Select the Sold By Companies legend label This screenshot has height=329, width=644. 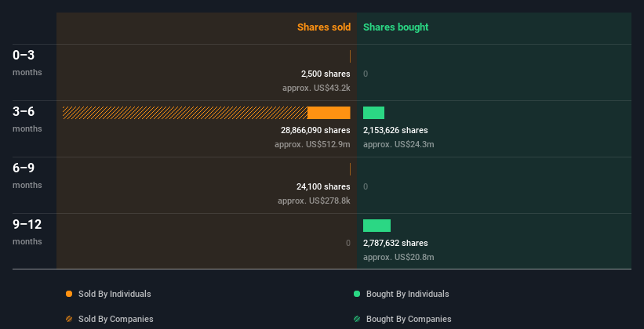coord(116,319)
